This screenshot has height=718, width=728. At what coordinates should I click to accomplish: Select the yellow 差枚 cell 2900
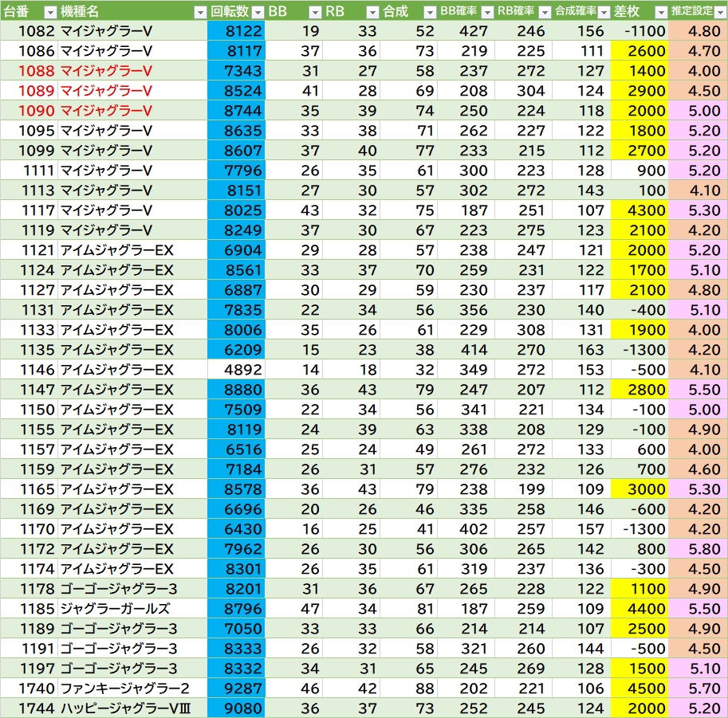pyautogui.click(x=639, y=91)
